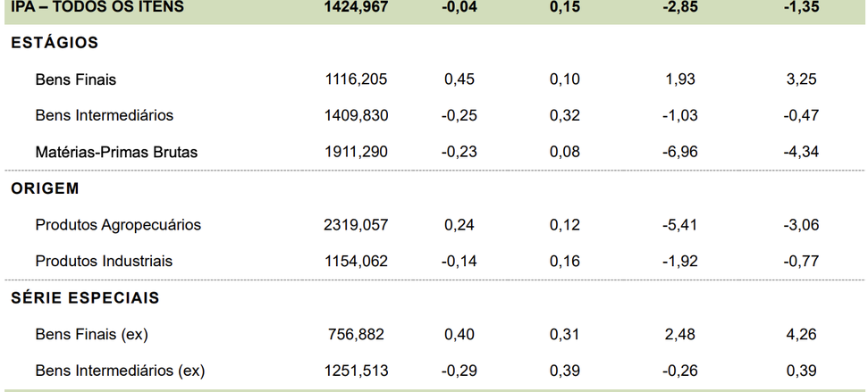868x392 pixels.
Task: Select the 4,26 value in Bens Finais (ex) row
Action: click(x=801, y=335)
